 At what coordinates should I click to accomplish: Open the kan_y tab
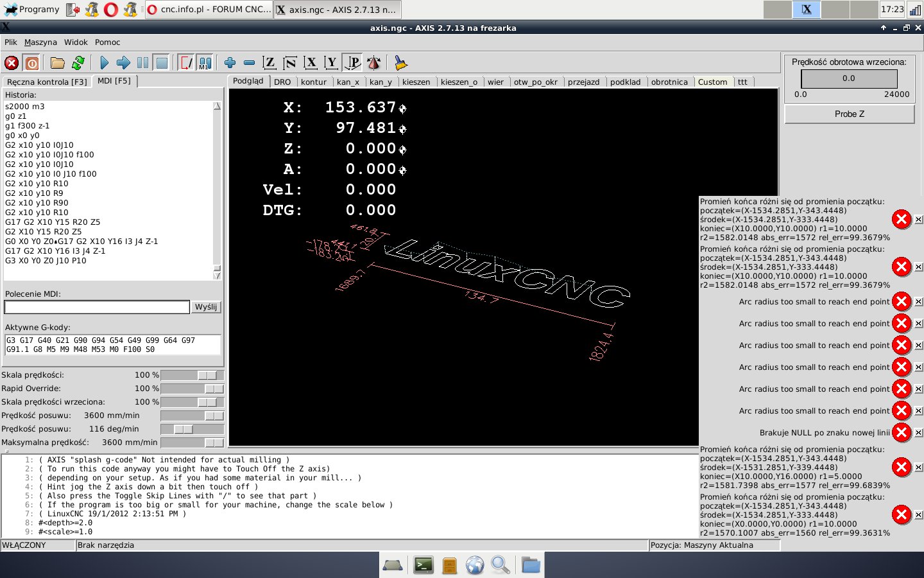[x=381, y=82]
